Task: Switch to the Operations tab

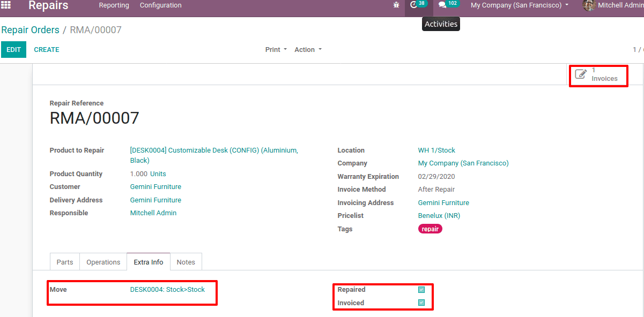Action: pos(103,262)
